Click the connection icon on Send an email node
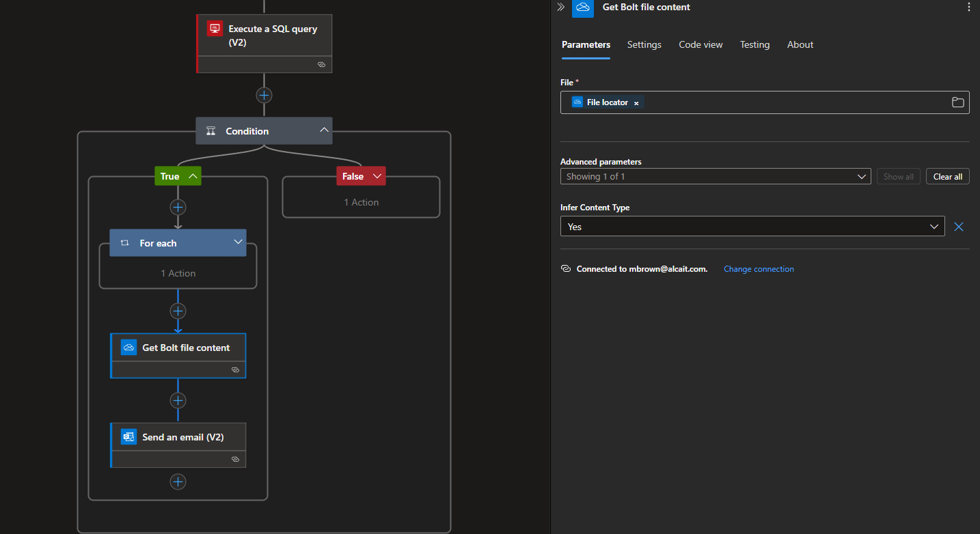Image resolution: width=980 pixels, height=534 pixels. [235, 459]
